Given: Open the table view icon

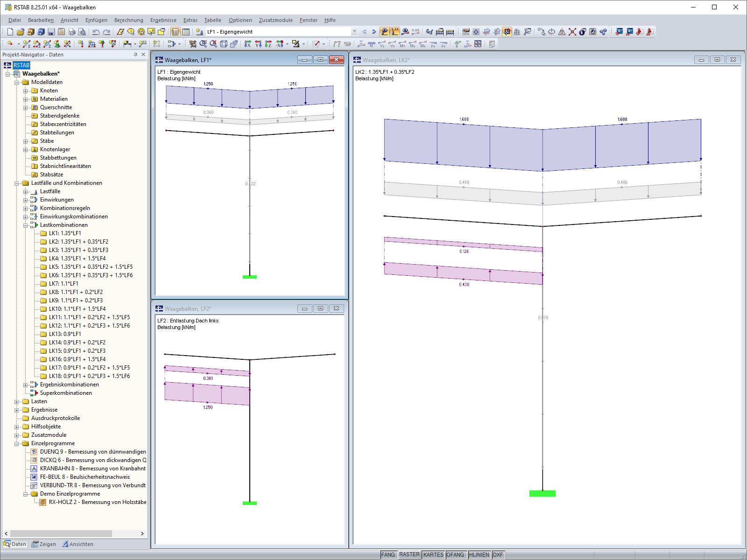Looking at the screenshot, I should (x=185, y=32).
